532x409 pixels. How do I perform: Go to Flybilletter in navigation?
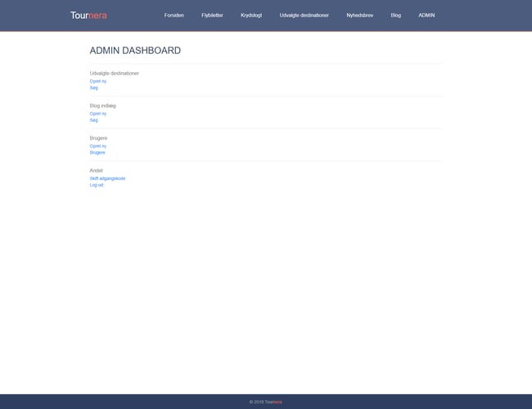tap(212, 15)
